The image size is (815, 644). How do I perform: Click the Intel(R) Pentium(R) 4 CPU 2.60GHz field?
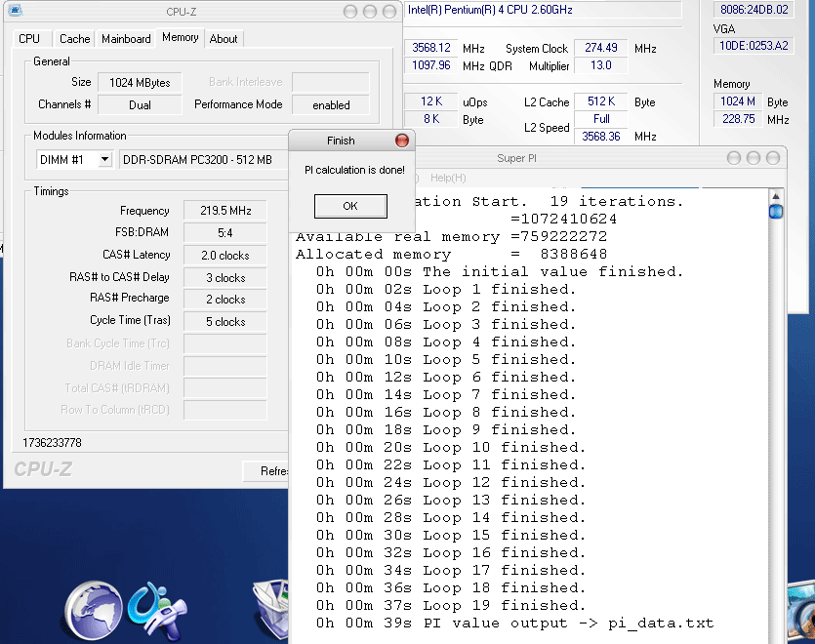tap(543, 10)
